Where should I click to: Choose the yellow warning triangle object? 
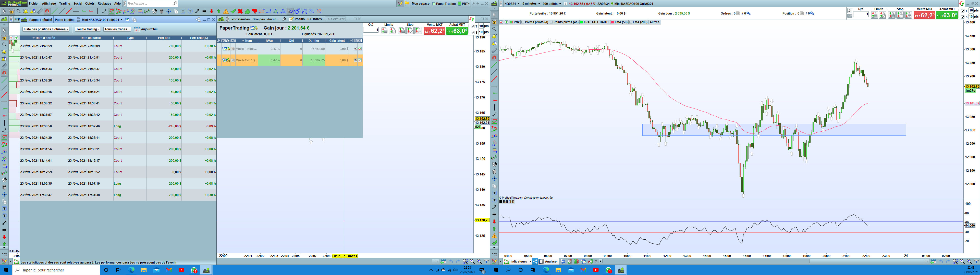[x=226, y=11]
